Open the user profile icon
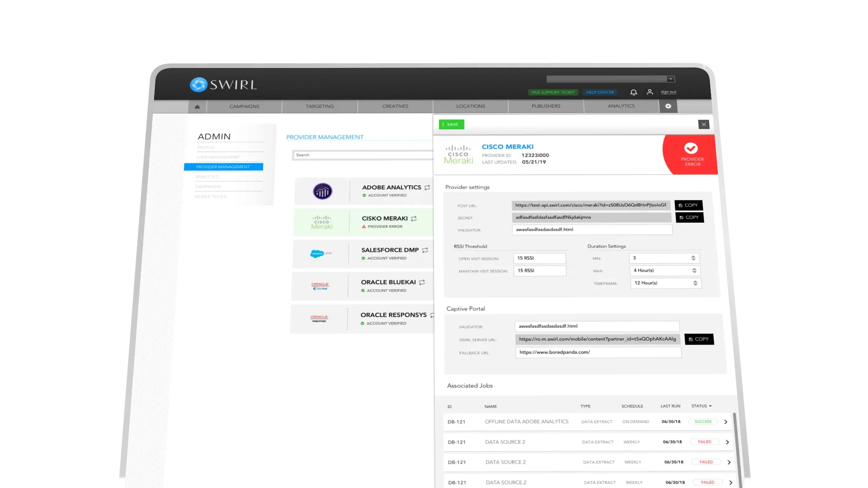 pos(650,92)
